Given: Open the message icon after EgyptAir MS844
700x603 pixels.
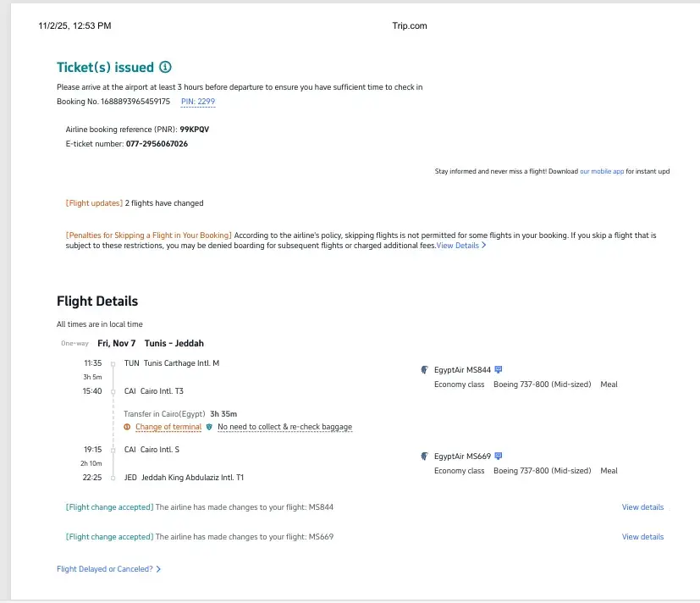Looking at the screenshot, I should [499, 369].
